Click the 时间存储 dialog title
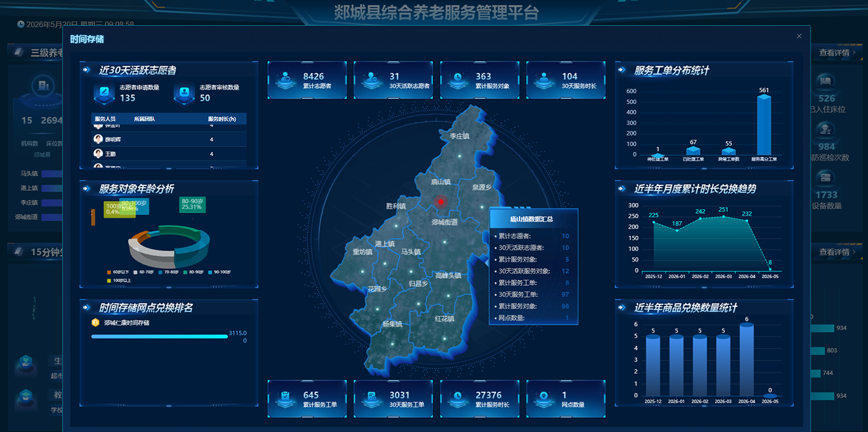 (x=87, y=39)
